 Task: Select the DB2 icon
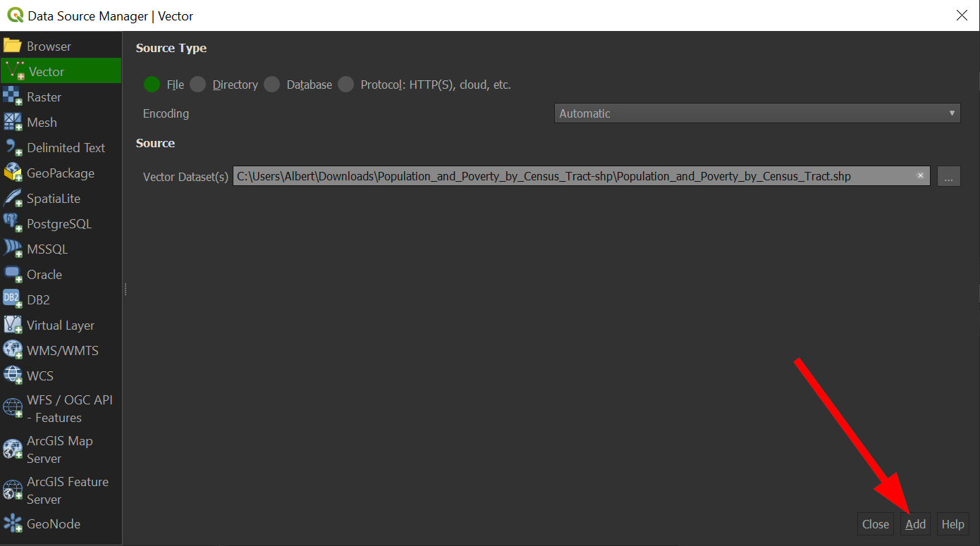tap(13, 299)
